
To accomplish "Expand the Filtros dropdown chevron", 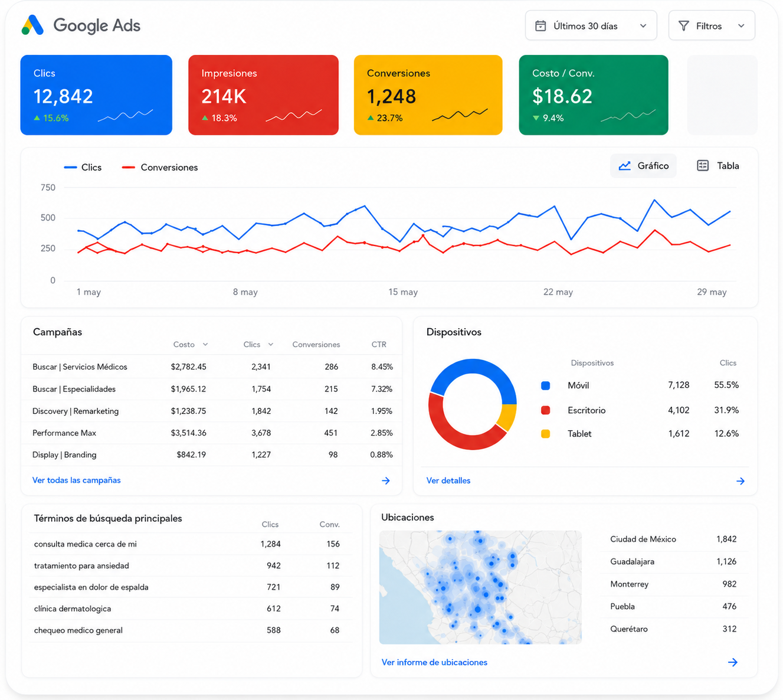I will point(741,26).
